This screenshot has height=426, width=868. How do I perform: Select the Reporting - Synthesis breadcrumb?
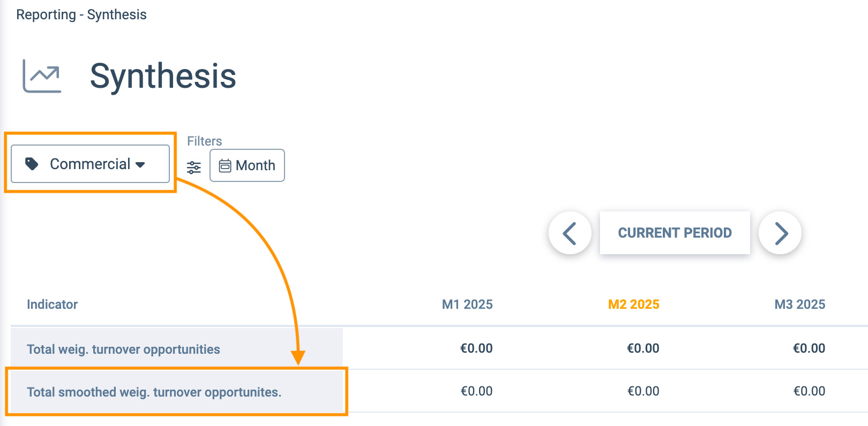[x=81, y=14]
